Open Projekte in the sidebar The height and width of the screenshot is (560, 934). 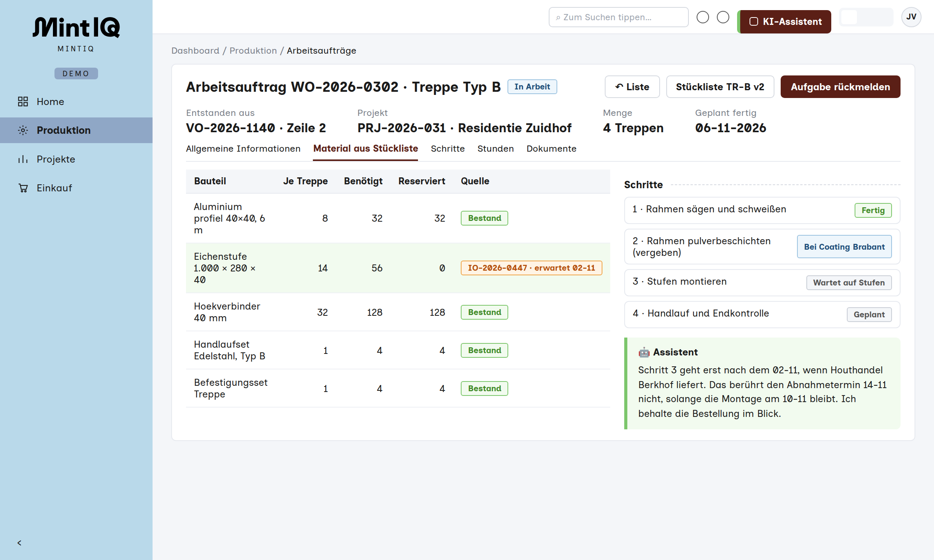pyautogui.click(x=76, y=159)
